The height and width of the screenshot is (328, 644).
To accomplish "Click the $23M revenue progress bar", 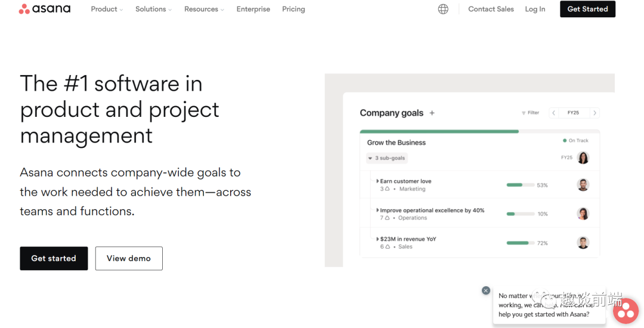I will point(519,243).
